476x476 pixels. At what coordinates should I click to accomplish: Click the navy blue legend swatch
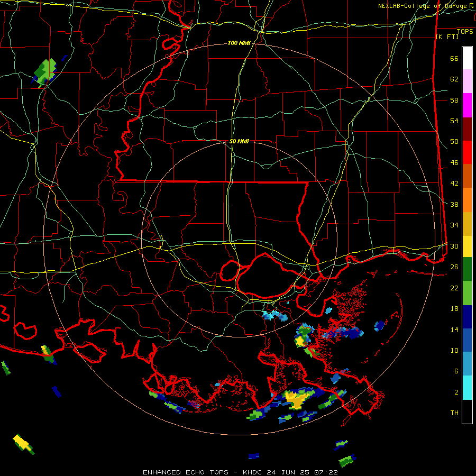pyautogui.click(x=467, y=317)
